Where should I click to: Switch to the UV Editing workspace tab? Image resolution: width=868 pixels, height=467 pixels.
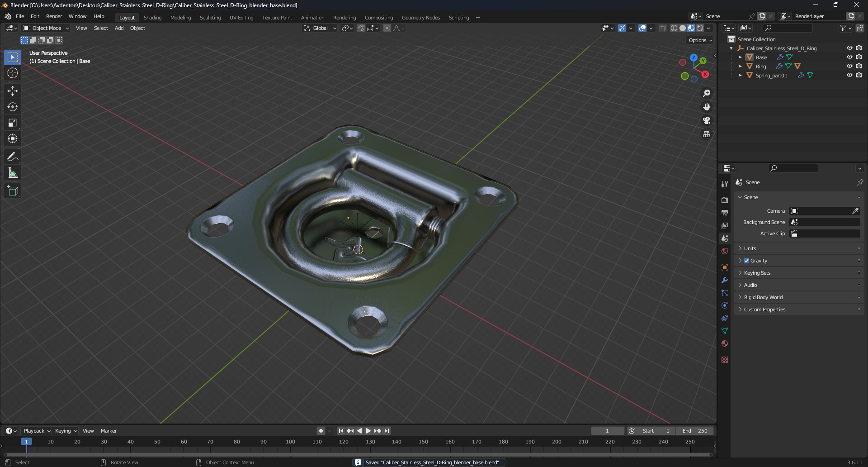click(x=241, y=18)
